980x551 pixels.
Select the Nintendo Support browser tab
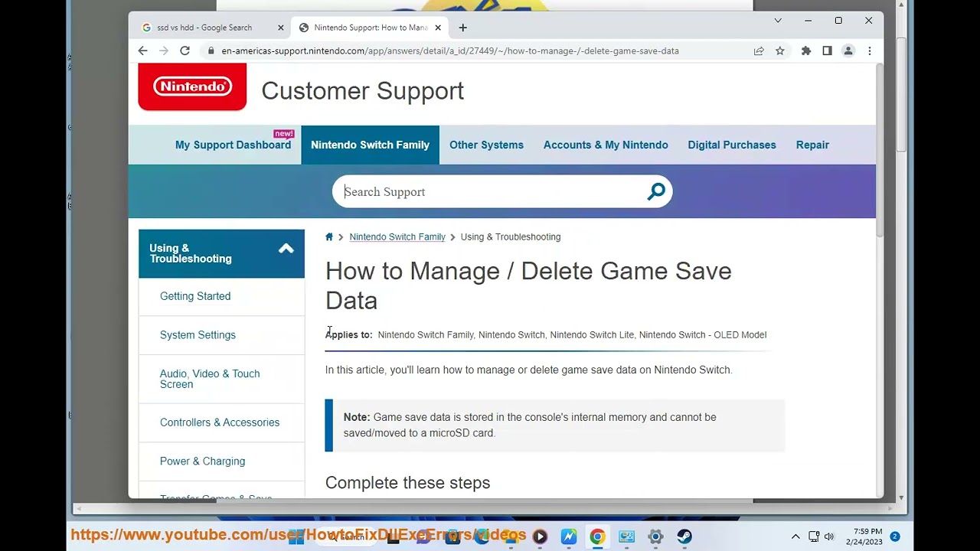coord(371,28)
